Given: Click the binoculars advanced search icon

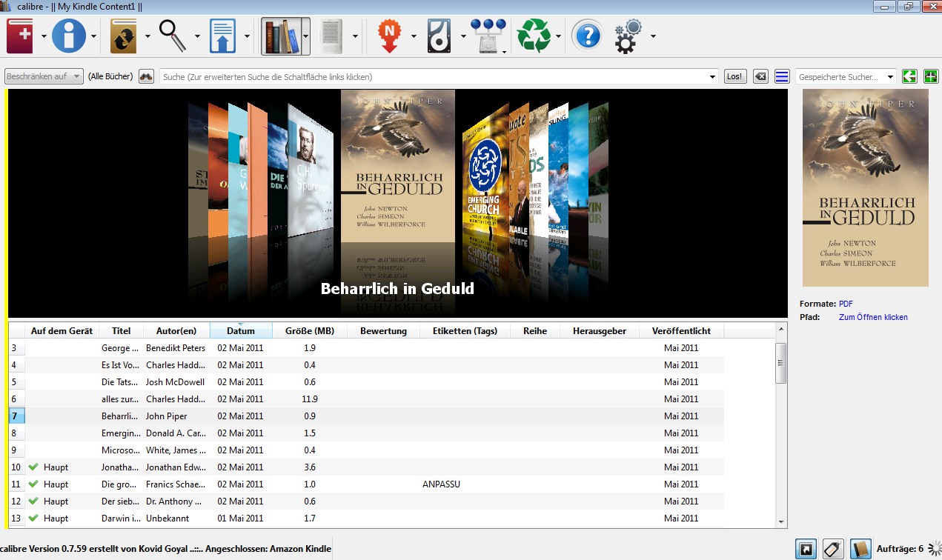Looking at the screenshot, I should 146,76.
